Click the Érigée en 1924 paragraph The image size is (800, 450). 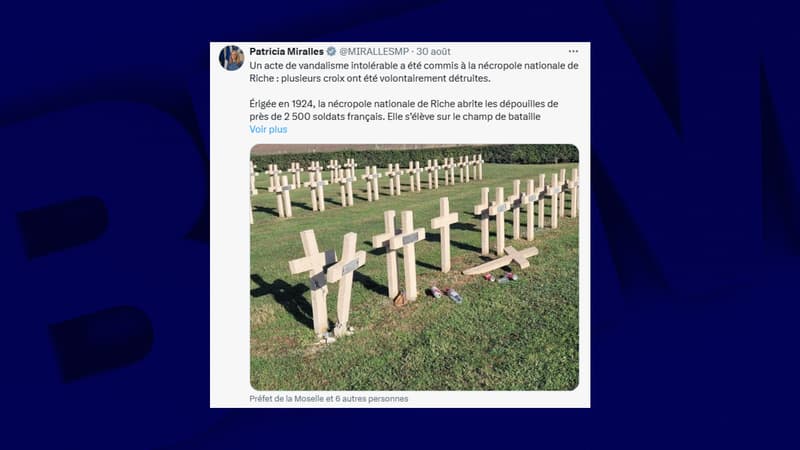point(404,110)
